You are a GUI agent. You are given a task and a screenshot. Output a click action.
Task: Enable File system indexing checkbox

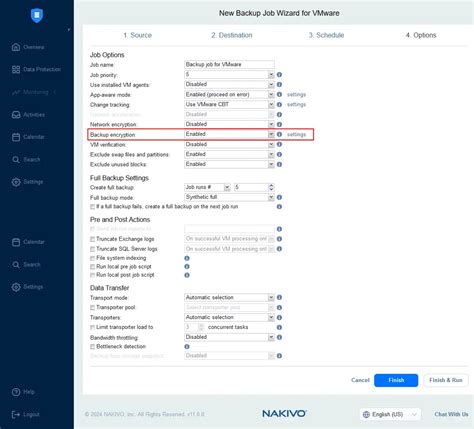pos(92,258)
